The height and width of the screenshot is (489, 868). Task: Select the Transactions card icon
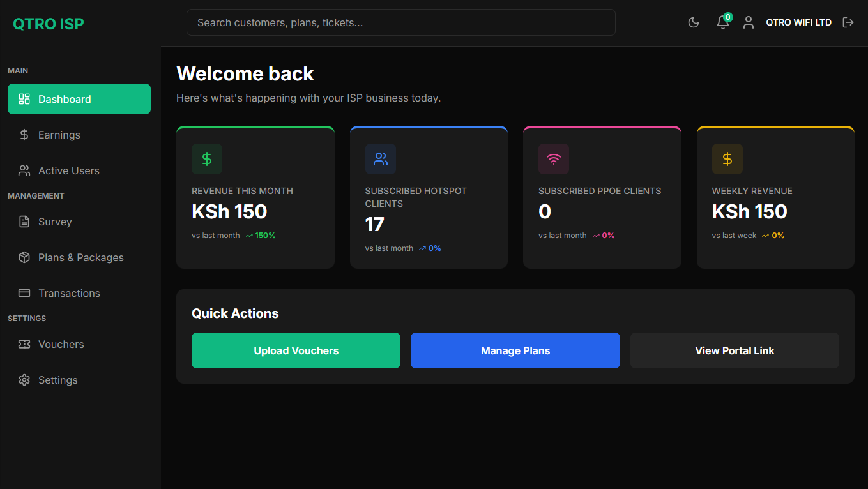[24, 293]
